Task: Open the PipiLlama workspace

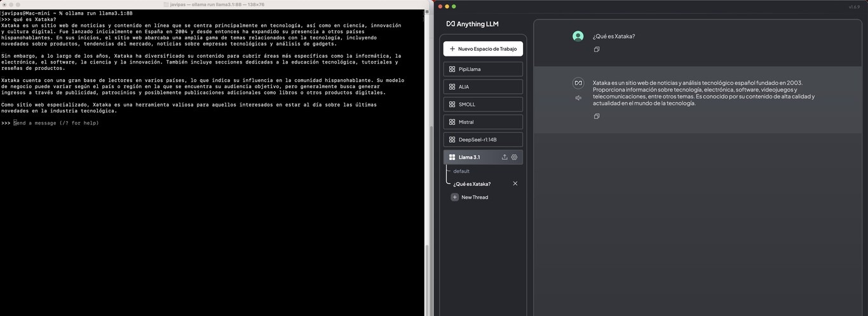Action: tap(483, 69)
